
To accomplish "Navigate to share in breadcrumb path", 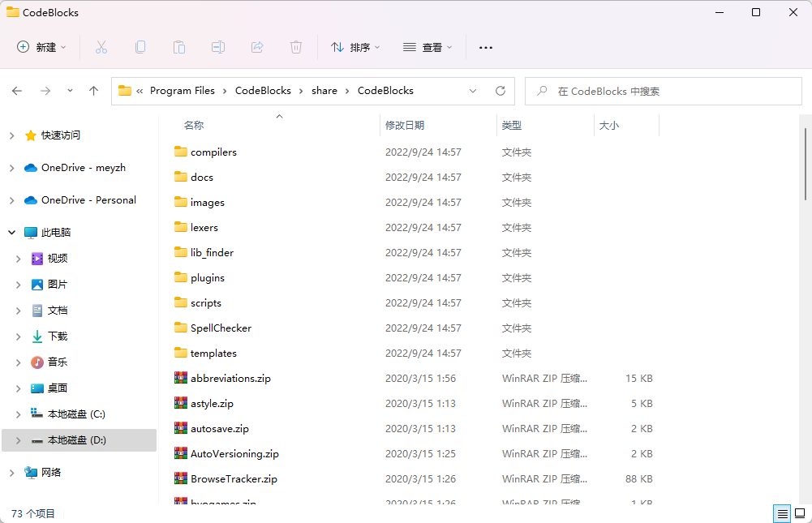I will point(324,91).
